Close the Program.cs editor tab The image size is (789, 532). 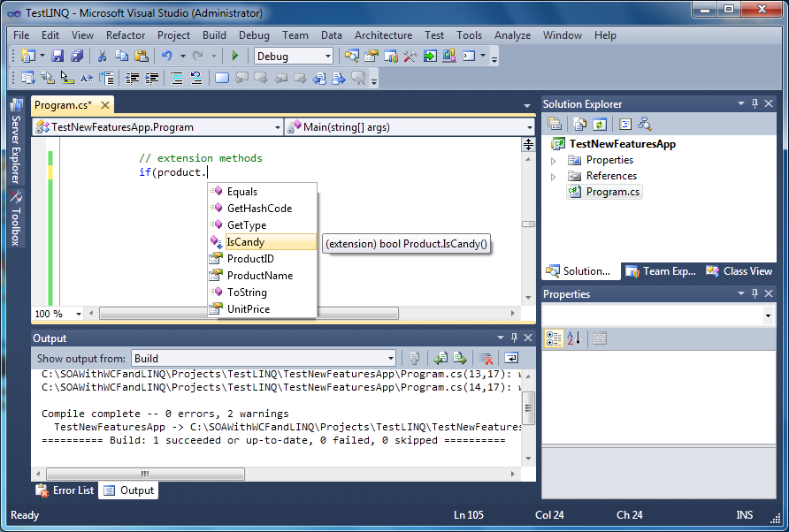click(105, 105)
